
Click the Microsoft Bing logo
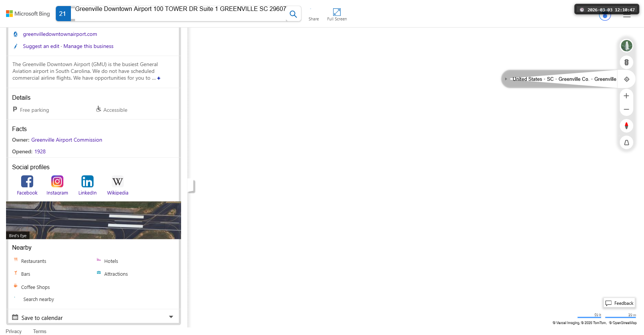[28, 14]
